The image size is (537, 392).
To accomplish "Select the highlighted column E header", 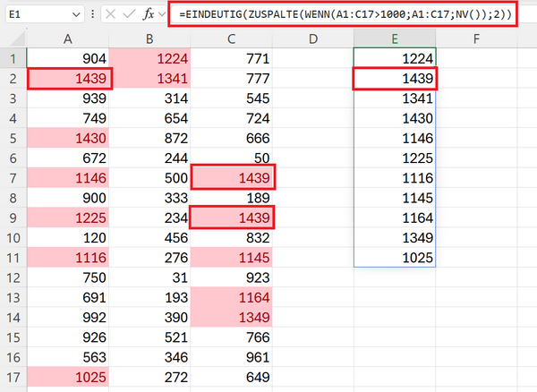I will click(395, 38).
